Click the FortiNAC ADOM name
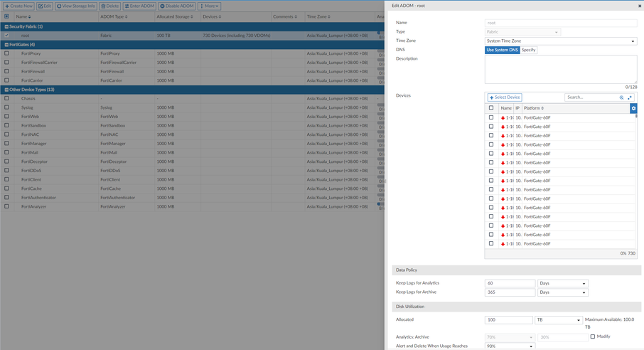The height and width of the screenshot is (350, 644). pyautogui.click(x=30, y=134)
